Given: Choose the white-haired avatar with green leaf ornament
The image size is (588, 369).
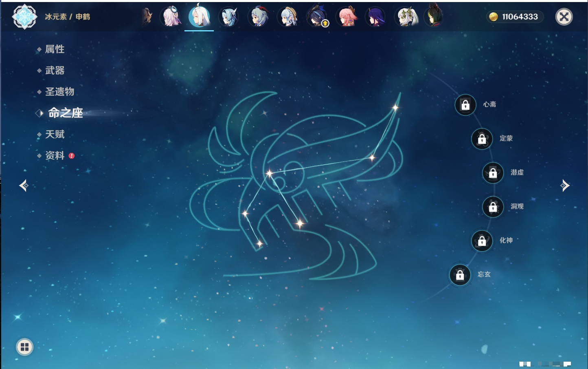Looking at the screenshot, I should click(406, 17).
